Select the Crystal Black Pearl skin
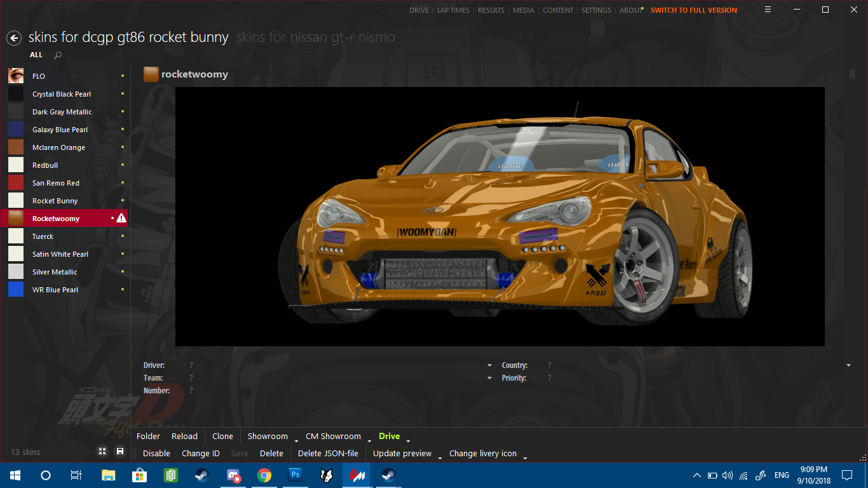This screenshot has width=868, height=488. (64, 93)
